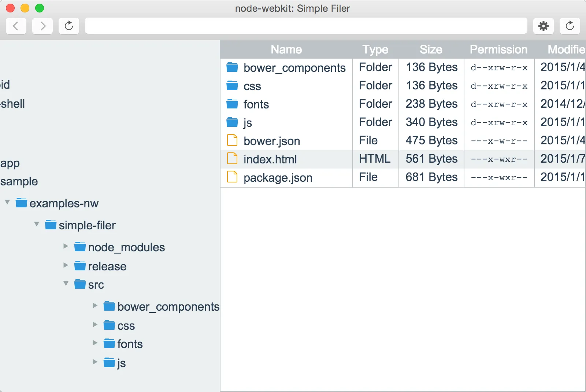The height and width of the screenshot is (392, 586).
Task: Select the bower.json row in file list
Action: coord(272,141)
